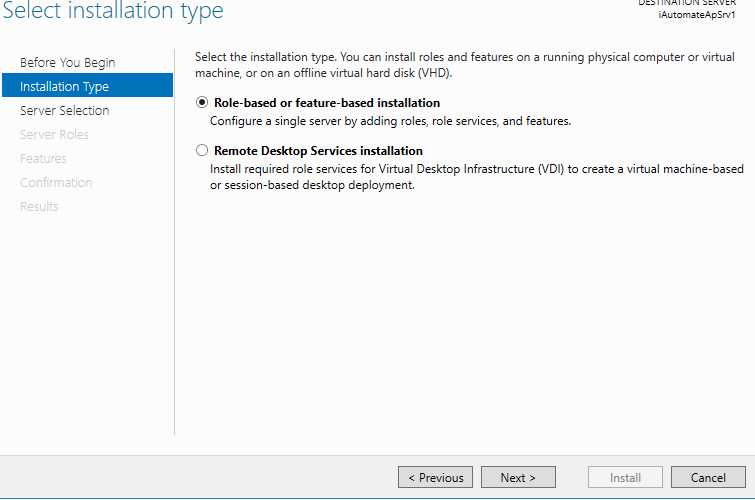Click the introductory 'Select the installation type' paragraph
The height and width of the screenshot is (500, 755).
point(465,66)
